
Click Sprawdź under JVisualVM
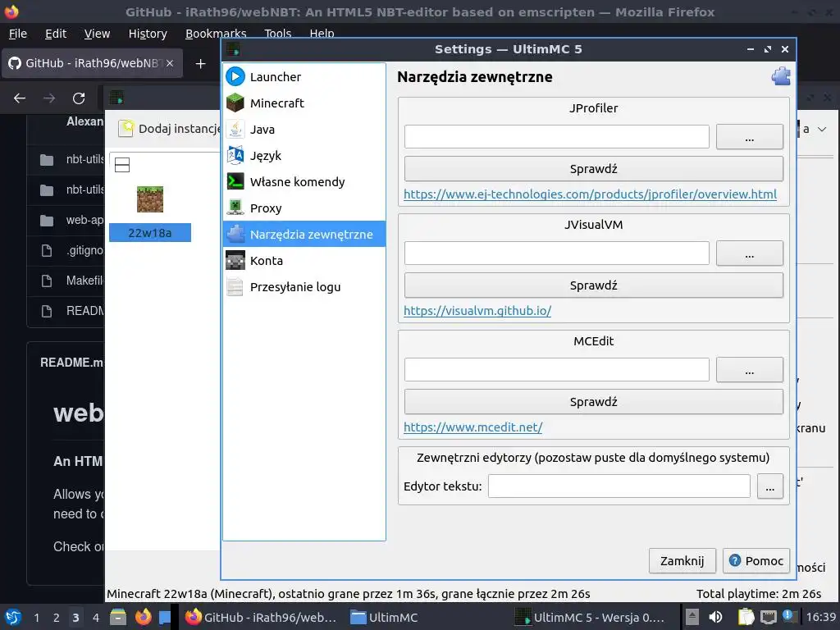click(593, 285)
